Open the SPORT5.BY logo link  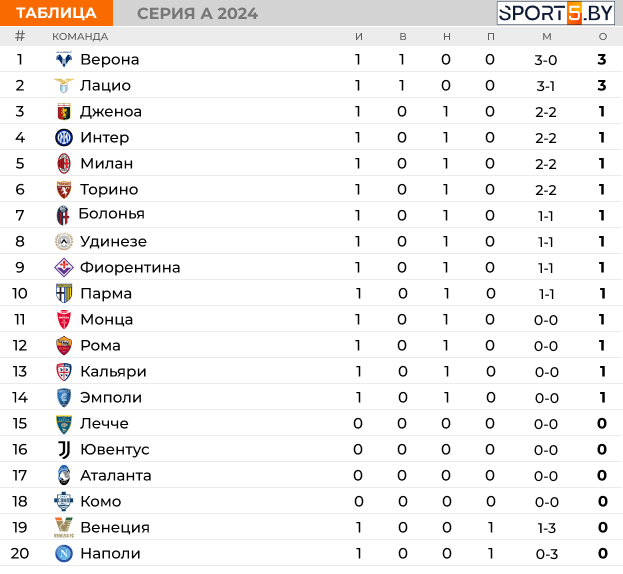pos(556,13)
